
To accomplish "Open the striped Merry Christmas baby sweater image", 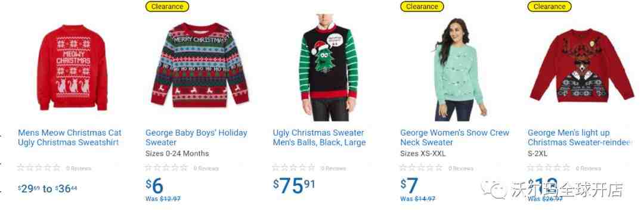I will 200,65.
